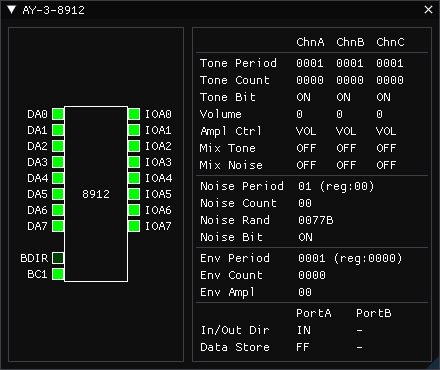The image size is (440, 370).
Task: Click ChnA Volume value 0
Action: (300, 114)
